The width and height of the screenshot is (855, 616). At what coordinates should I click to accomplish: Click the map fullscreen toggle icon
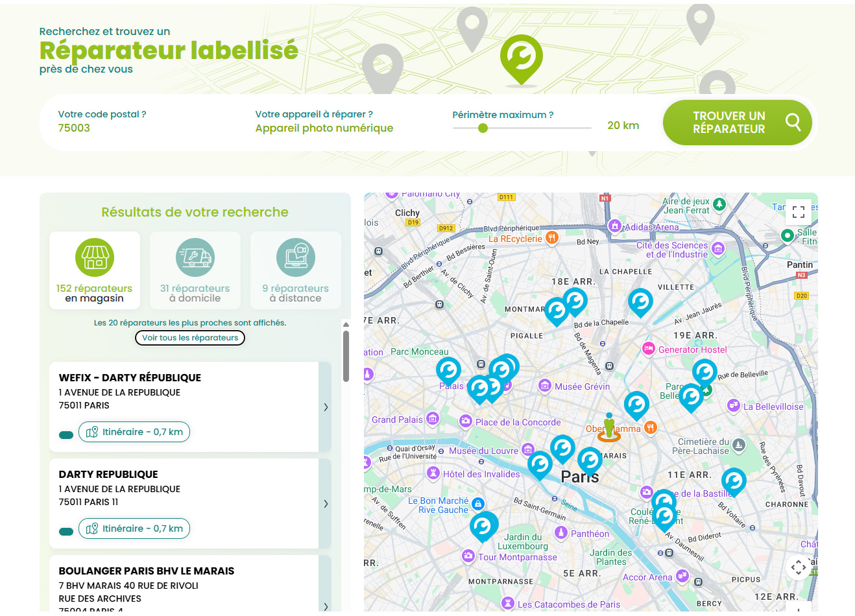[798, 212]
